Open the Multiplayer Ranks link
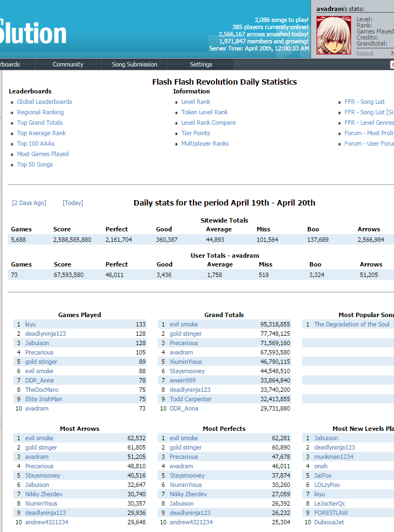This screenshot has width=394, height=532. 205,143
